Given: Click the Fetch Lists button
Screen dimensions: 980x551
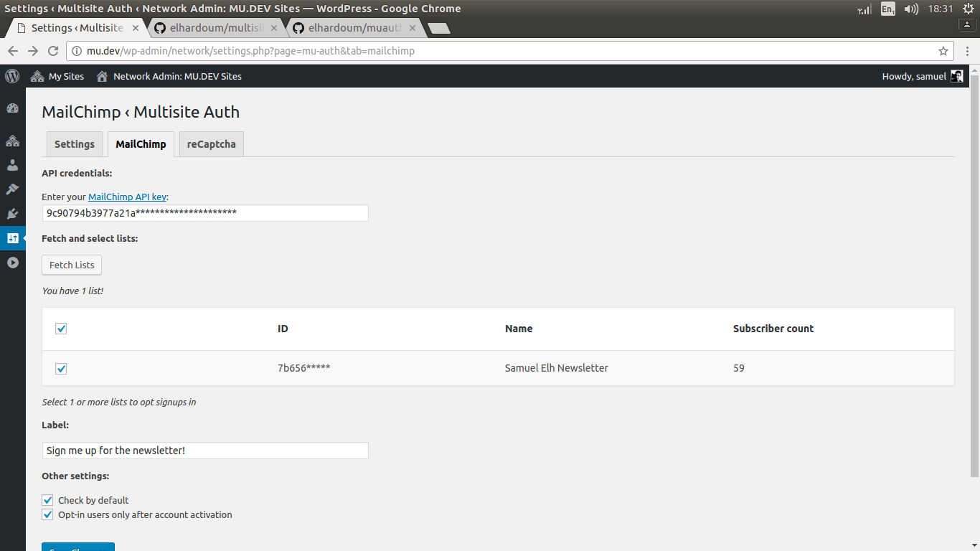Looking at the screenshot, I should [72, 265].
